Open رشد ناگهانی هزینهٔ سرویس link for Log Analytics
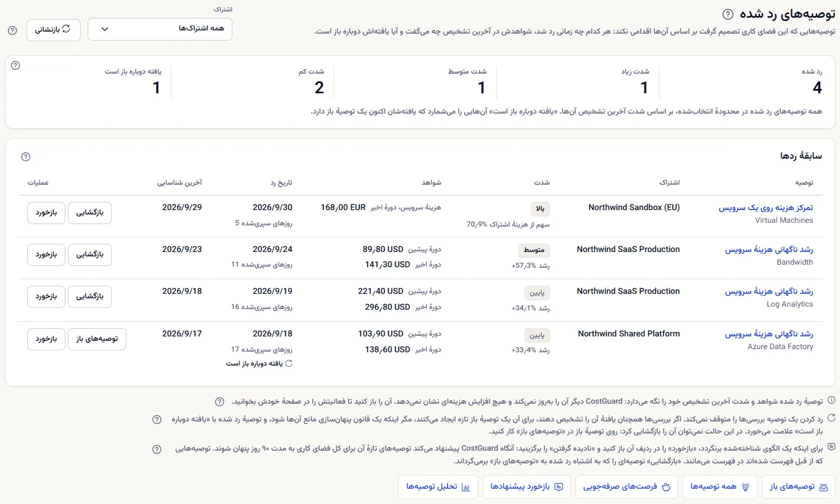Image resolution: width=840 pixels, height=504 pixels. [x=769, y=291]
